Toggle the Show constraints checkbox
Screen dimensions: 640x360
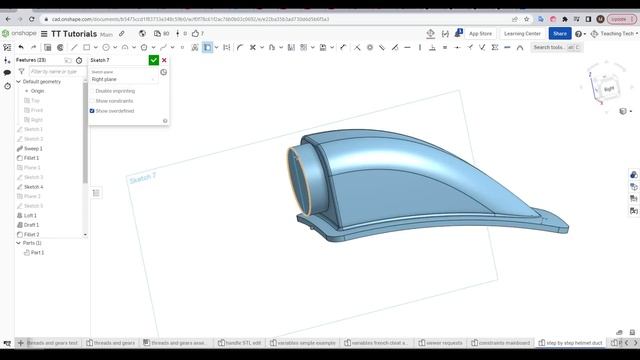92,101
